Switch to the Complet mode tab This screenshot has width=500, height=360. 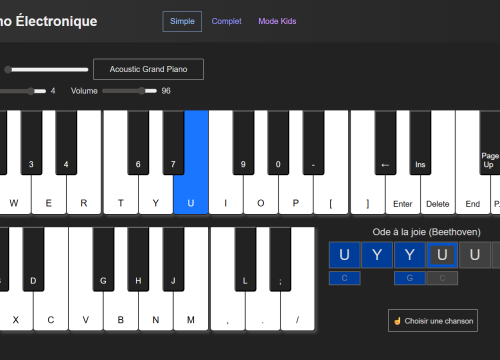pyautogui.click(x=226, y=21)
